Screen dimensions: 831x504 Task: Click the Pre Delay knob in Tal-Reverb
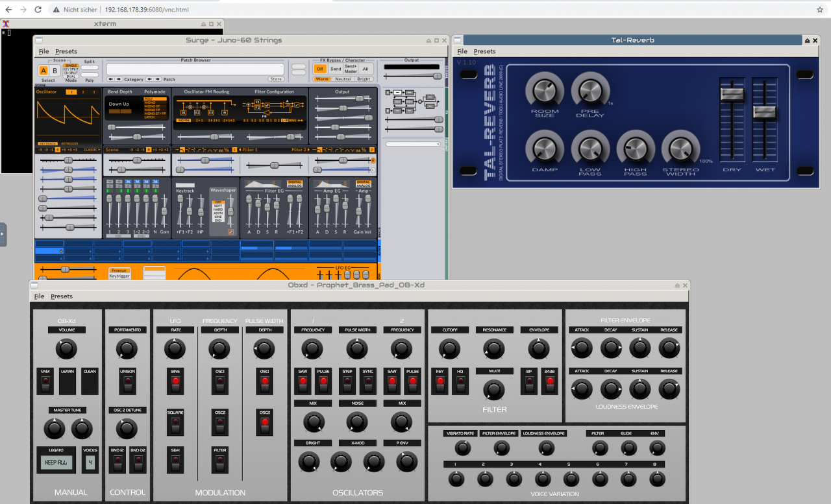[590, 90]
